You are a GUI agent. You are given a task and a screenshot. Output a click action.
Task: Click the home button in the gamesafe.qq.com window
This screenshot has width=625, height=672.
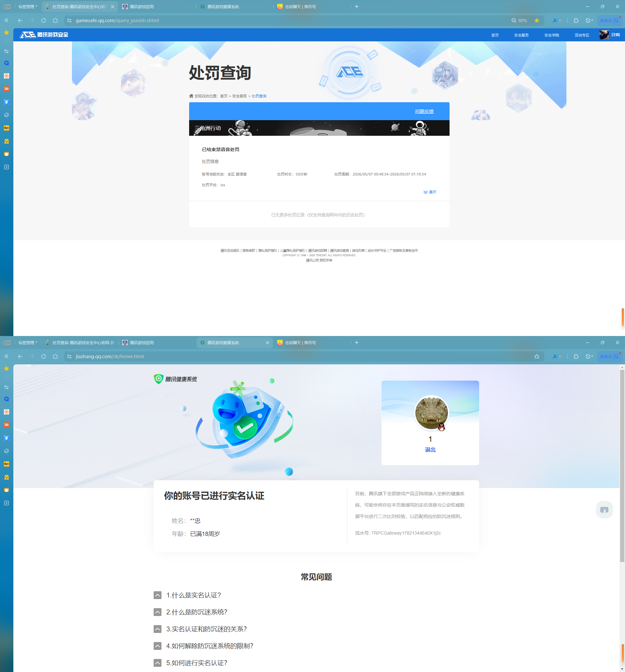55,20
